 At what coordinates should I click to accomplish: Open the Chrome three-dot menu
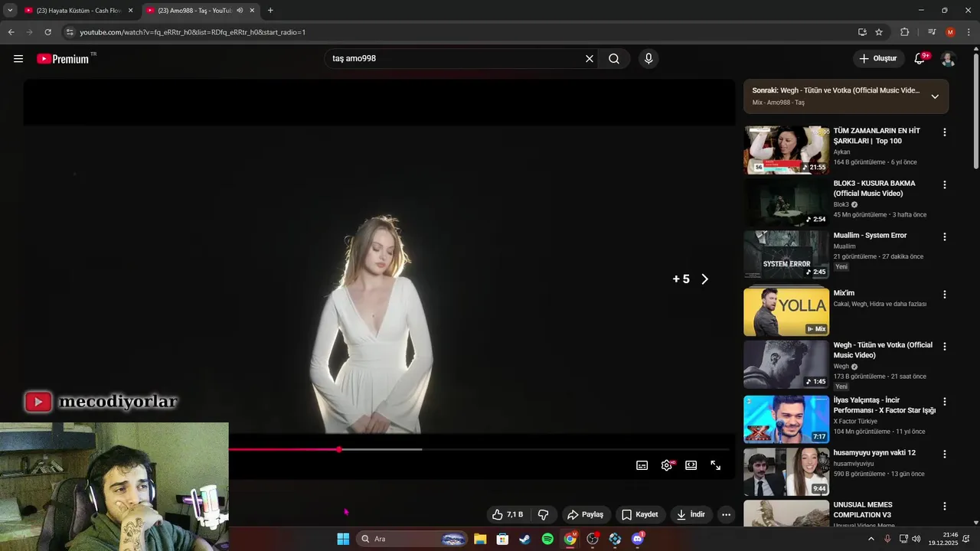[x=969, y=32]
